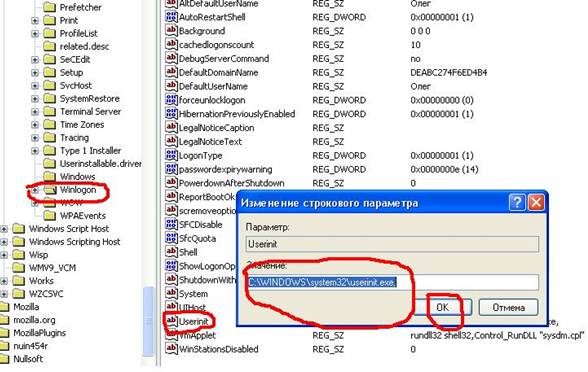Expand the Tracing tree node
The height and width of the screenshot is (372, 588).
pos(35,138)
